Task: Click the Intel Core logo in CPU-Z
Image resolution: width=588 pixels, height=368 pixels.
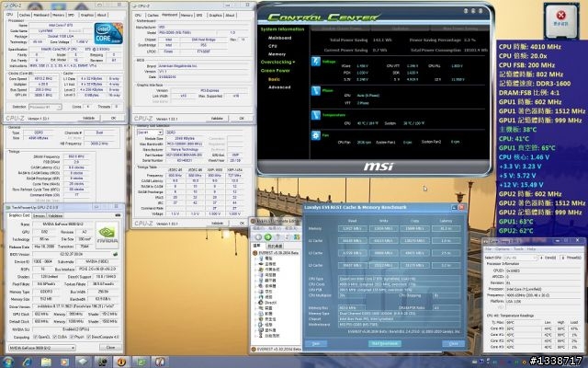Action: point(108,33)
